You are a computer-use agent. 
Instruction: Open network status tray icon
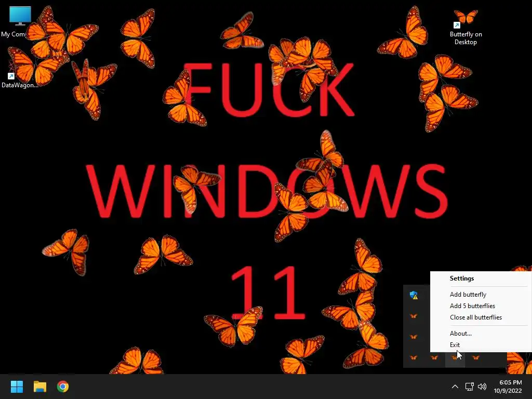[x=469, y=387]
